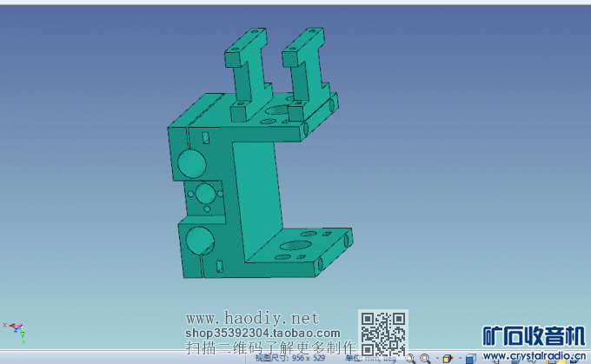Click the second magnifier zoom icon in status bar
The height and width of the screenshot is (364, 591).
pos(426,358)
